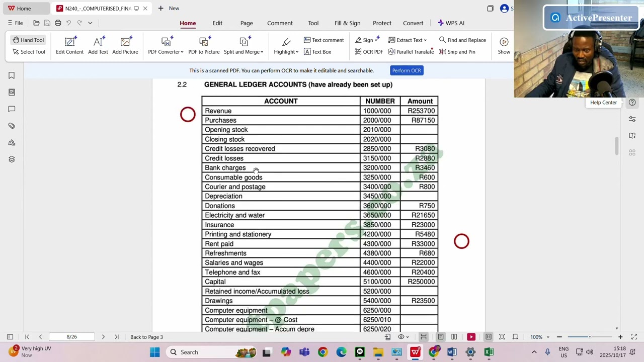Expand the quick access toolbar arrow
This screenshot has height=362, width=644.
click(90, 23)
